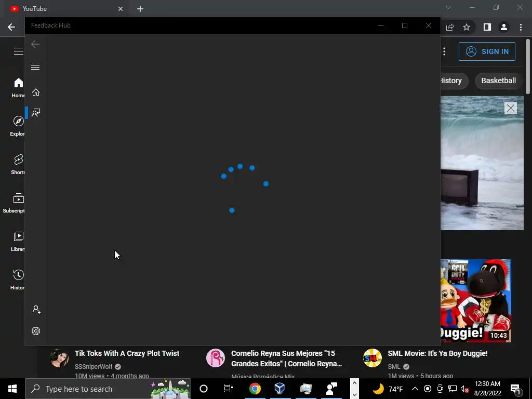Click Chrome back arrow button
Image resolution: width=532 pixels, height=399 pixels.
(11, 27)
